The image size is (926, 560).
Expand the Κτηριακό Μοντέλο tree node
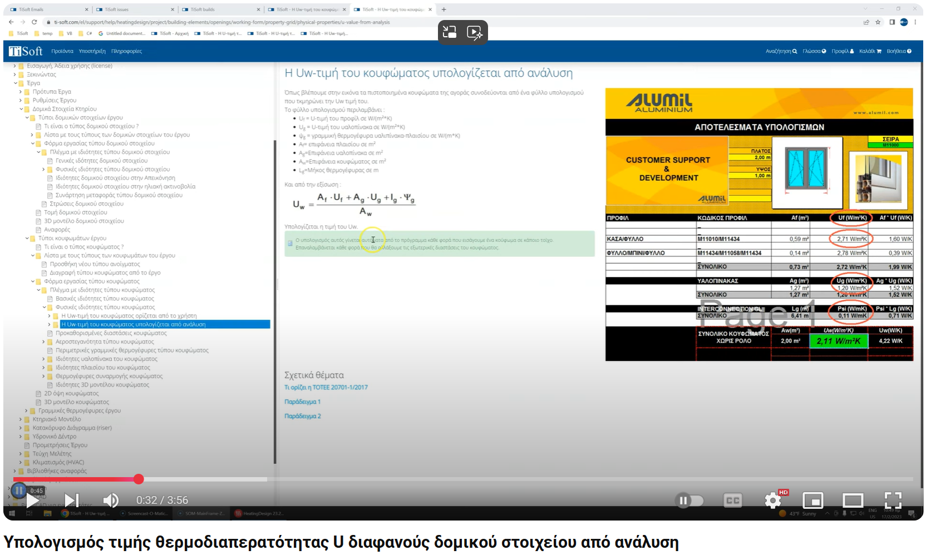click(21, 419)
